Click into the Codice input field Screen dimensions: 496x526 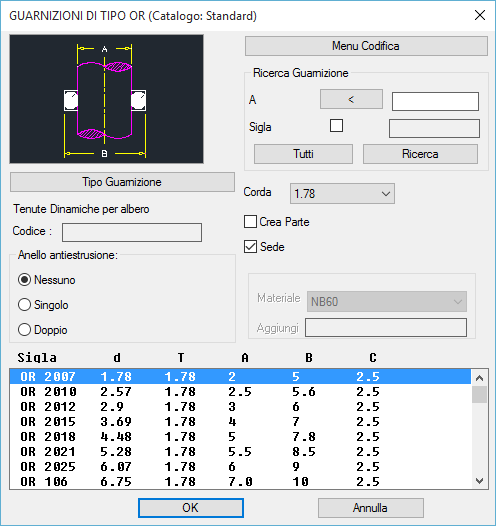point(132,232)
